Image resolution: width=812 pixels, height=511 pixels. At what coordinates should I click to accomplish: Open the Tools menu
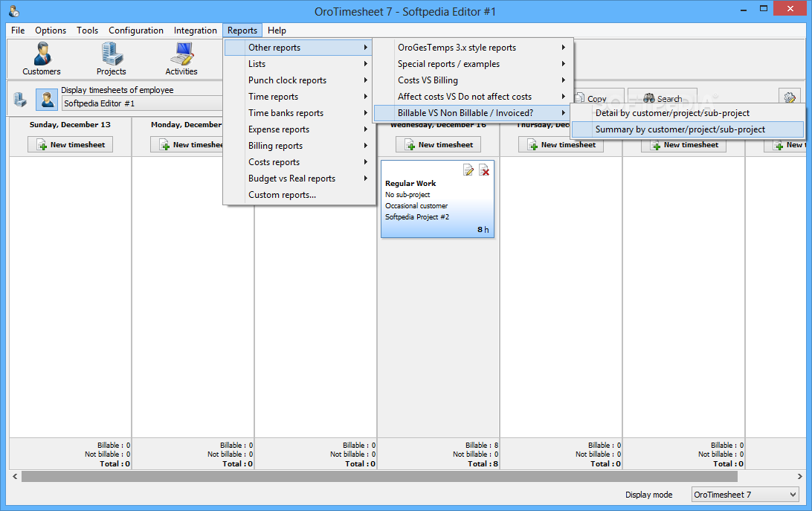(87, 30)
